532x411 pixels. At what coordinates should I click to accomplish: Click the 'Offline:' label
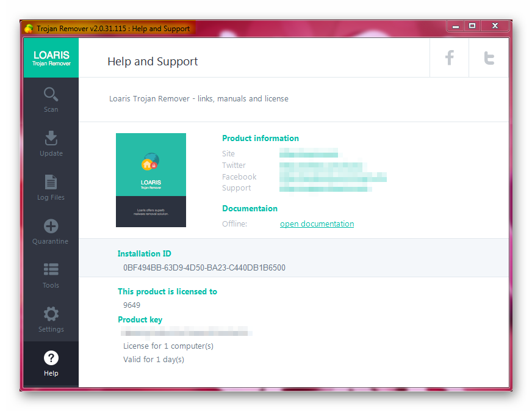(x=234, y=224)
